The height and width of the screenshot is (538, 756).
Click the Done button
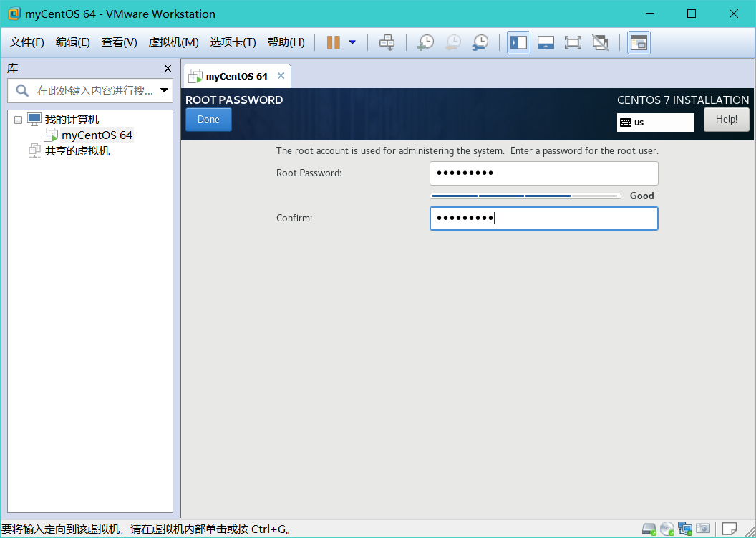[208, 119]
